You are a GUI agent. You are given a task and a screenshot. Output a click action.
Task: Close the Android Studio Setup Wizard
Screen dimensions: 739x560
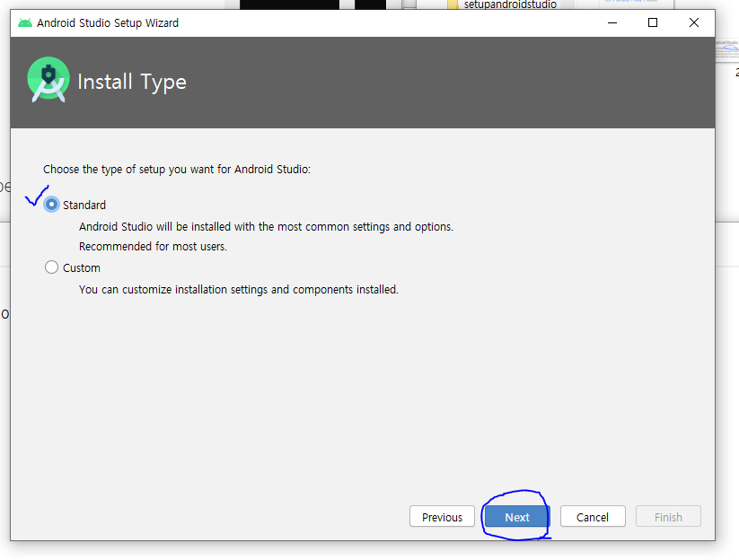click(694, 22)
